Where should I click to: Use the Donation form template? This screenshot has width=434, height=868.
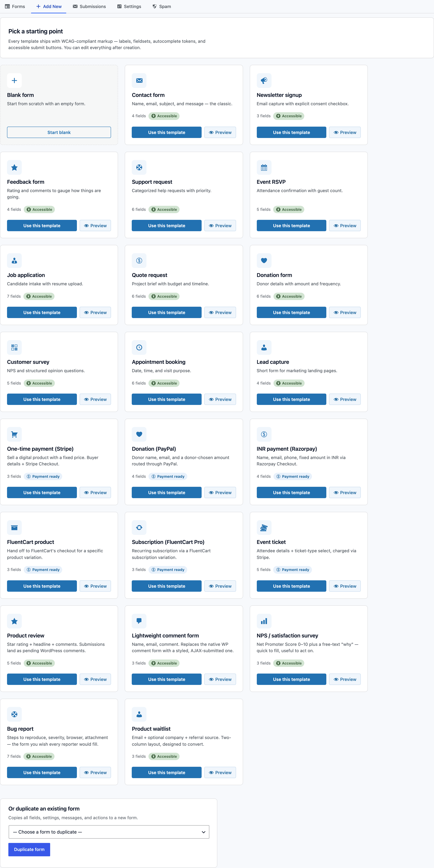pyautogui.click(x=291, y=312)
